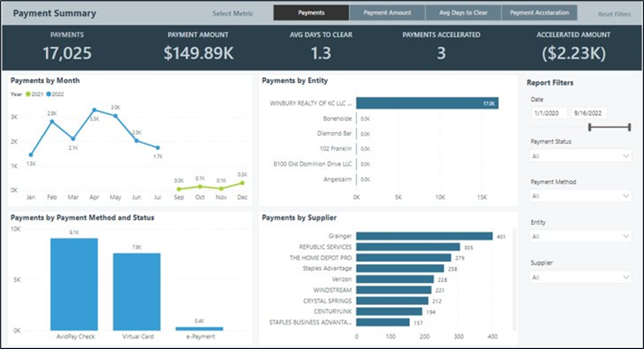
Task: Click the April 3.3K data point
Action: pos(94,110)
